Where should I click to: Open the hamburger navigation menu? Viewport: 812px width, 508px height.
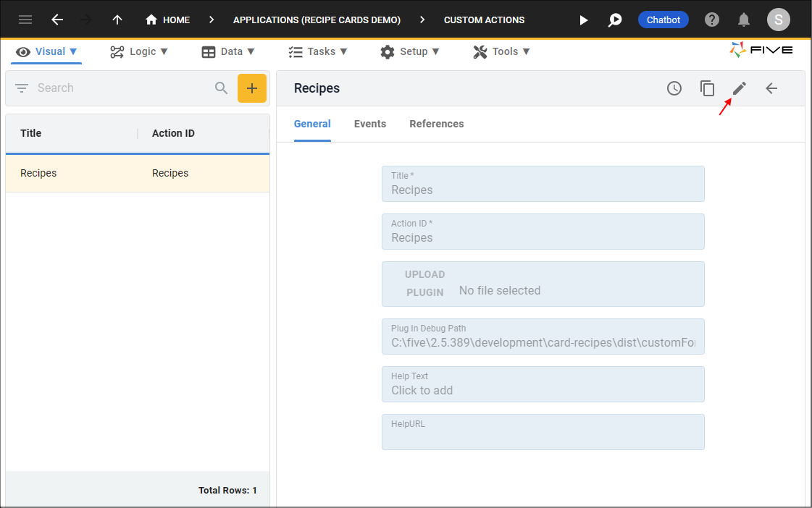point(25,20)
